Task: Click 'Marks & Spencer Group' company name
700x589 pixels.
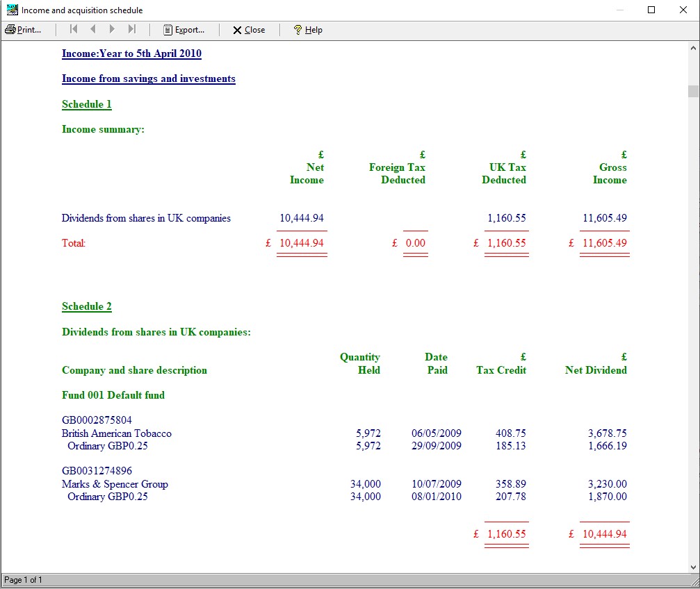Action: (x=115, y=484)
